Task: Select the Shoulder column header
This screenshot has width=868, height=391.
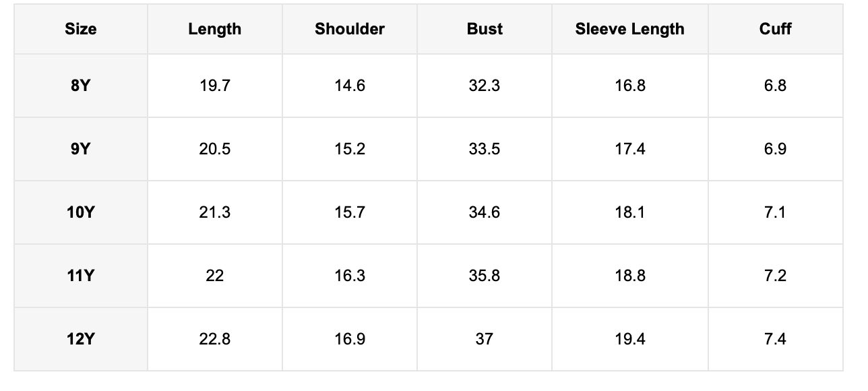Action: tap(349, 29)
